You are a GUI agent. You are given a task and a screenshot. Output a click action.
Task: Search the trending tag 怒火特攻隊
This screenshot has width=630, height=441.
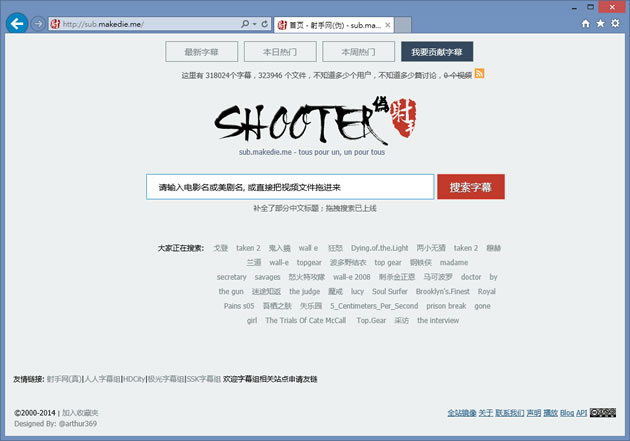(307, 277)
